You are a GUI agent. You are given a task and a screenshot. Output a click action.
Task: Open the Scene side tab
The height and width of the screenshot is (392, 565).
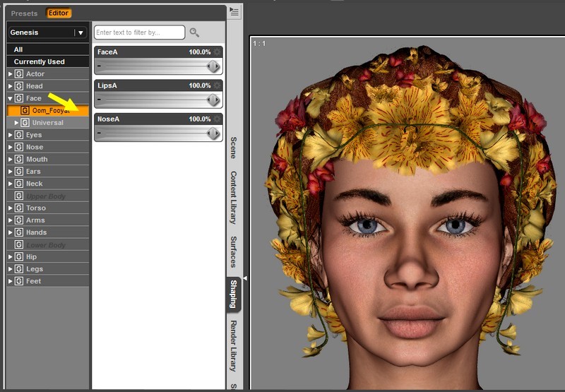tap(234, 148)
